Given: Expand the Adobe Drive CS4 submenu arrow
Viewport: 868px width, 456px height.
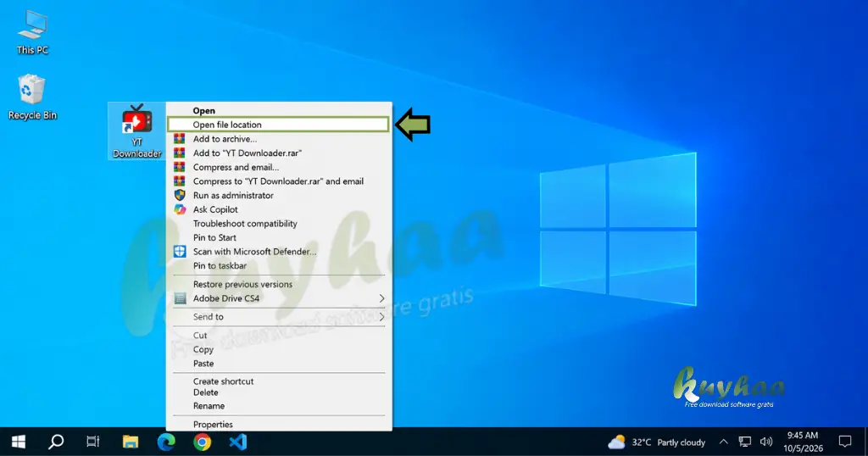Looking at the screenshot, I should [x=381, y=298].
